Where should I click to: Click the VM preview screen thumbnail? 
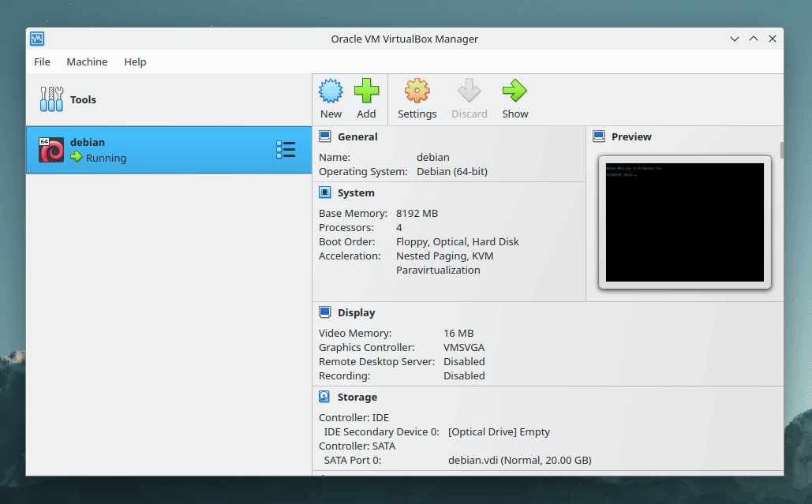685,222
